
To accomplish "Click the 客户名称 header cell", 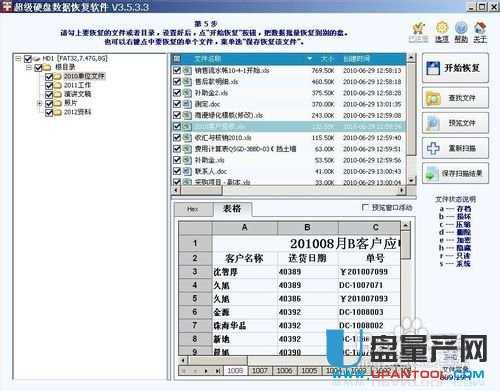I will click(x=245, y=258).
